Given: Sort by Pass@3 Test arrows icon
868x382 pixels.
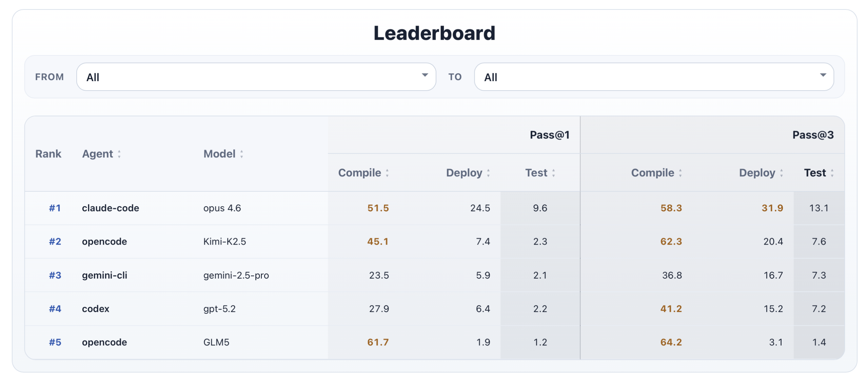Looking at the screenshot, I should pyautogui.click(x=832, y=173).
